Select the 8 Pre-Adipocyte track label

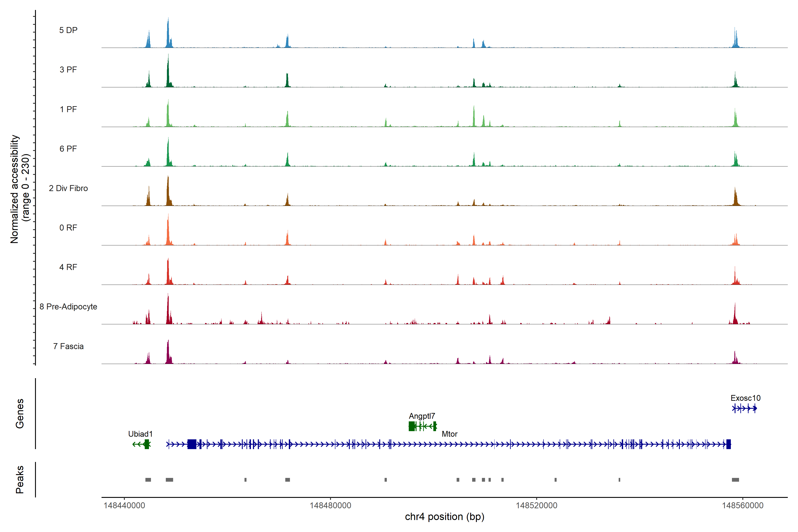pos(68,307)
